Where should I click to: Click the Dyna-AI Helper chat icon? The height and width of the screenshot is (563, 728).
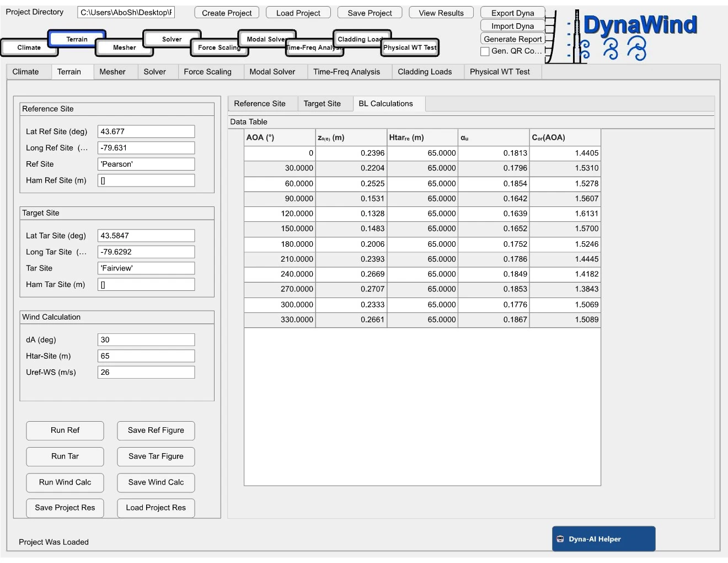pos(560,539)
